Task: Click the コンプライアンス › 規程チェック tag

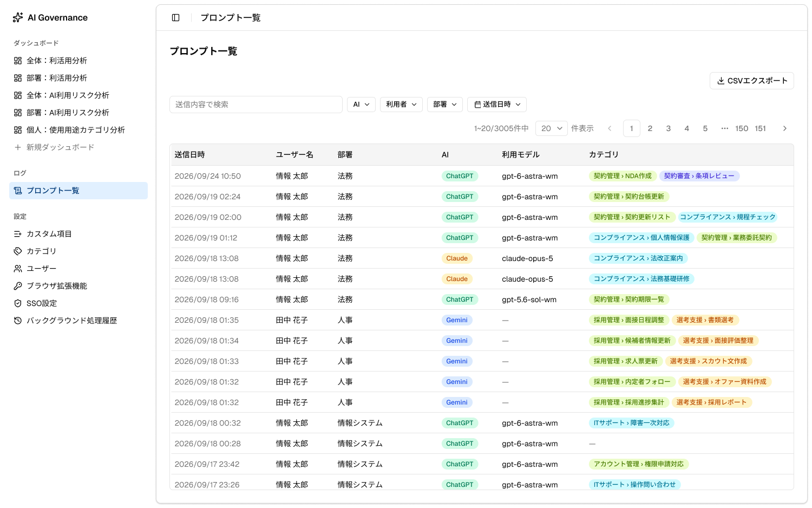Action: [x=728, y=217]
